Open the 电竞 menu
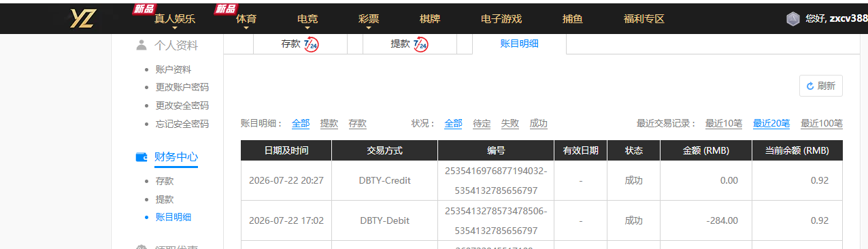 [x=307, y=19]
